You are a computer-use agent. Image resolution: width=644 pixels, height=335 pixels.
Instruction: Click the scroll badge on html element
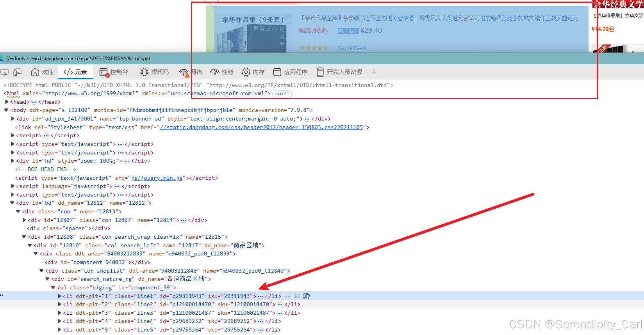point(282,94)
